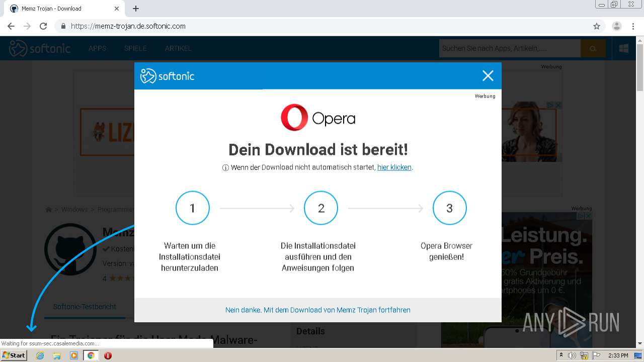Click the Windows platform icon
Image resolution: width=644 pixels, height=362 pixels.
[624, 48]
